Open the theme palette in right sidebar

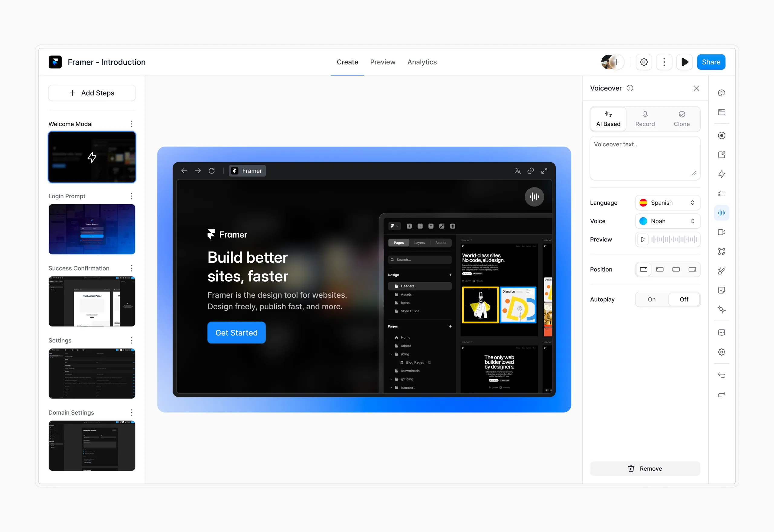pos(721,93)
